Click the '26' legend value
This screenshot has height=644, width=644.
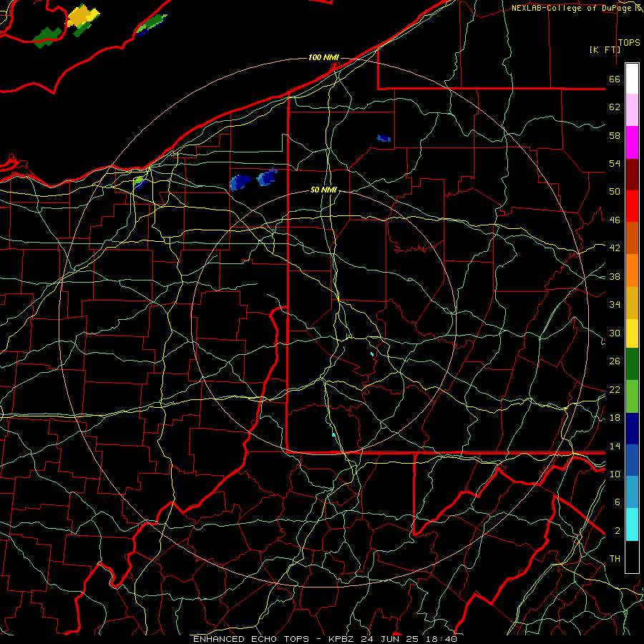[615, 361]
